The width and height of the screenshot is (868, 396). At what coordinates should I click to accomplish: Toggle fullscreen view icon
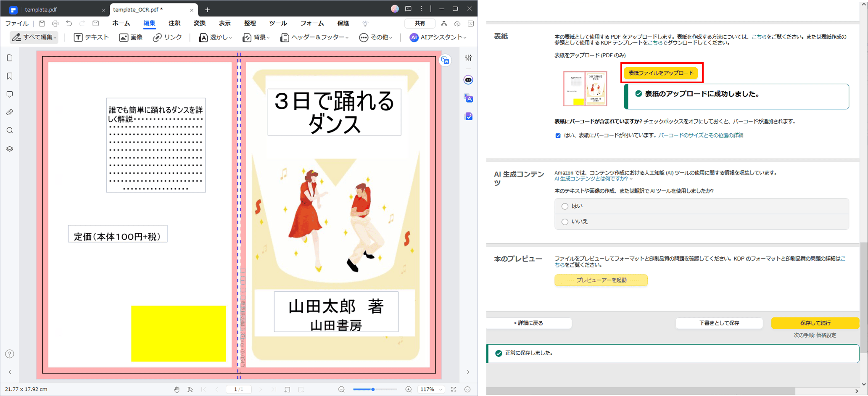454,389
